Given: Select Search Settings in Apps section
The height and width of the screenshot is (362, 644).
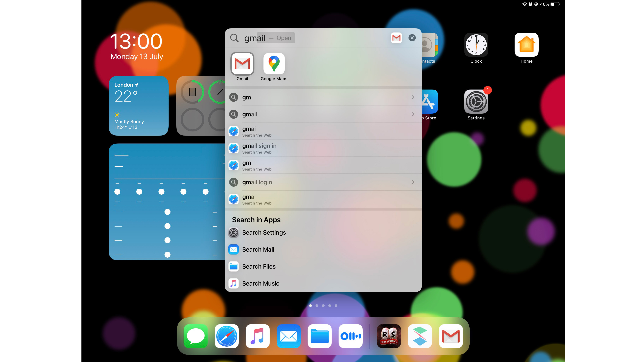Looking at the screenshot, I should (323, 232).
